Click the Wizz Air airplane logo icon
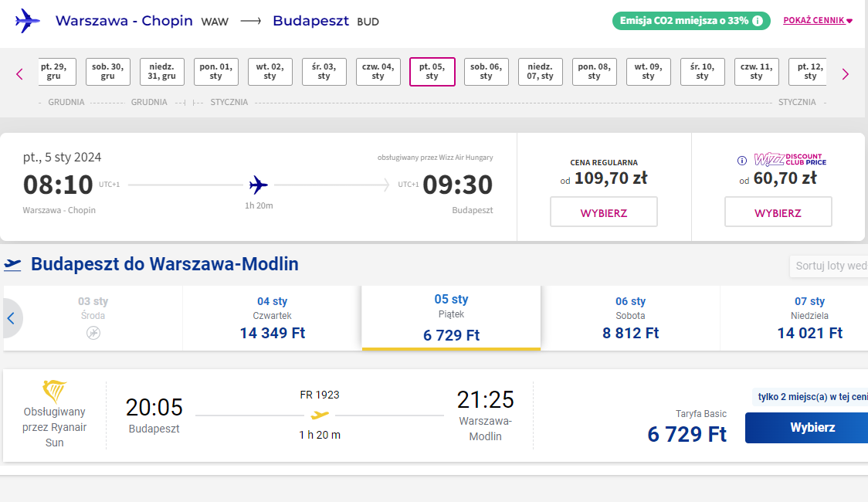The image size is (868, 502). pyautogui.click(x=28, y=21)
